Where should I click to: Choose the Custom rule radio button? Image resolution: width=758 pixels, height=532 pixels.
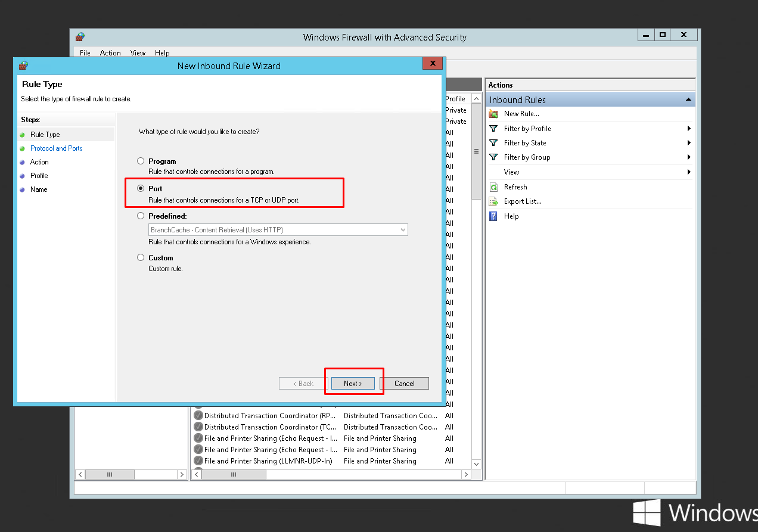point(141,258)
